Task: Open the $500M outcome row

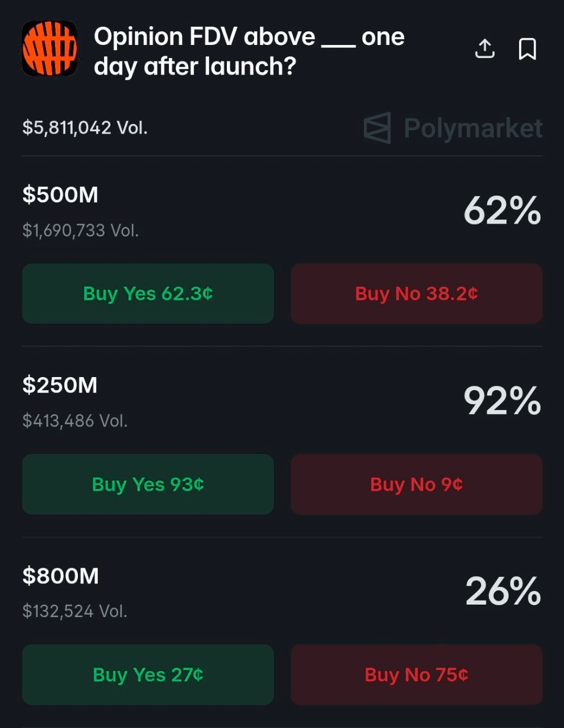Action: [x=60, y=195]
